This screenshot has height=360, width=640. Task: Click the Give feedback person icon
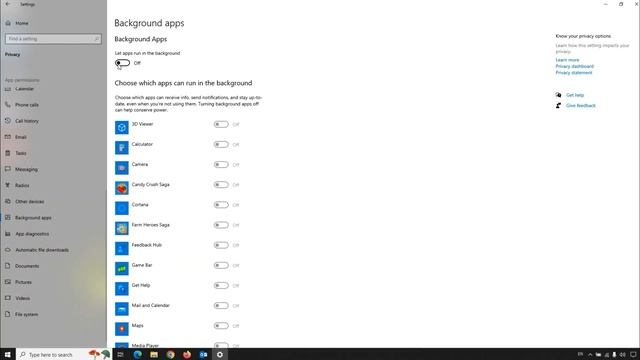(558, 105)
